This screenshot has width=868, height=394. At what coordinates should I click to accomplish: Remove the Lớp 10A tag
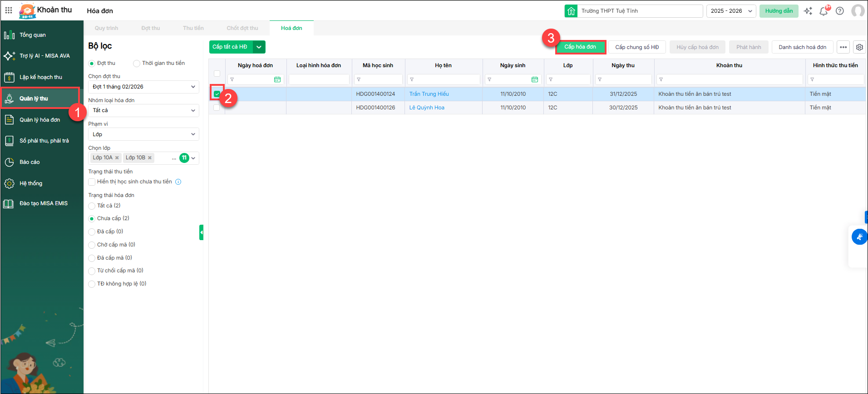(x=117, y=158)
